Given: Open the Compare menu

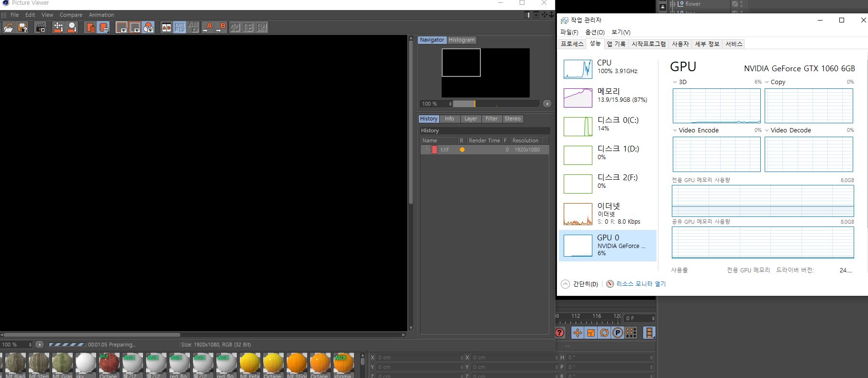Looking at the screenshot, I should click(x=71, y=15).
